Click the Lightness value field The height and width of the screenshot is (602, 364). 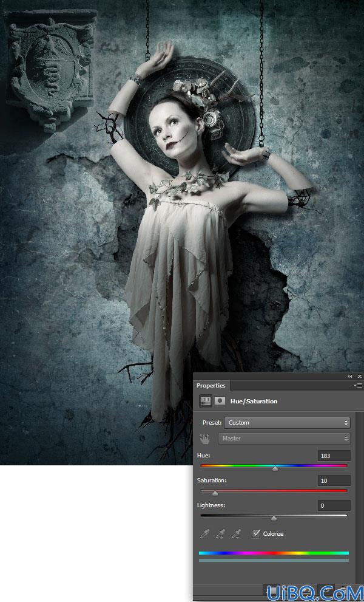tap(334, 505)
